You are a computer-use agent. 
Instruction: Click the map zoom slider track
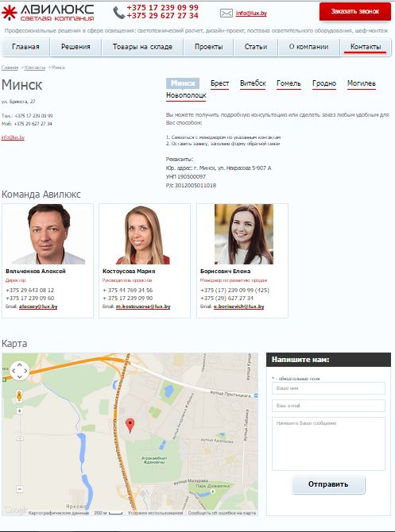[x=20, y=450]
